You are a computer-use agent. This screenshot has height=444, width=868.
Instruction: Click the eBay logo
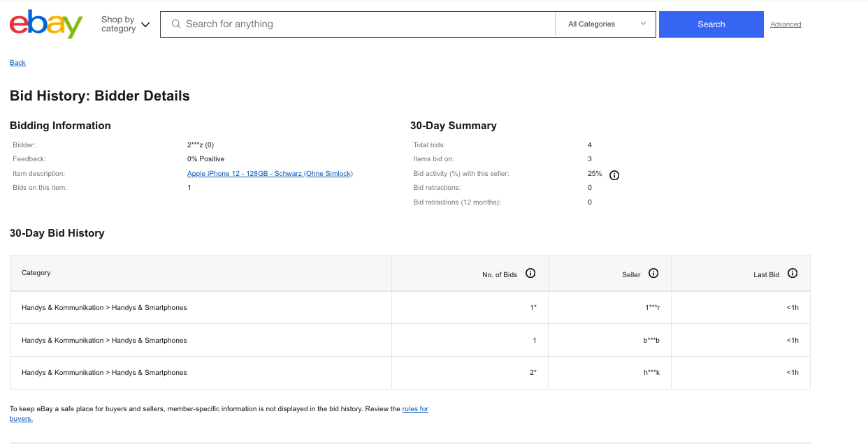[x=46, y=24]
